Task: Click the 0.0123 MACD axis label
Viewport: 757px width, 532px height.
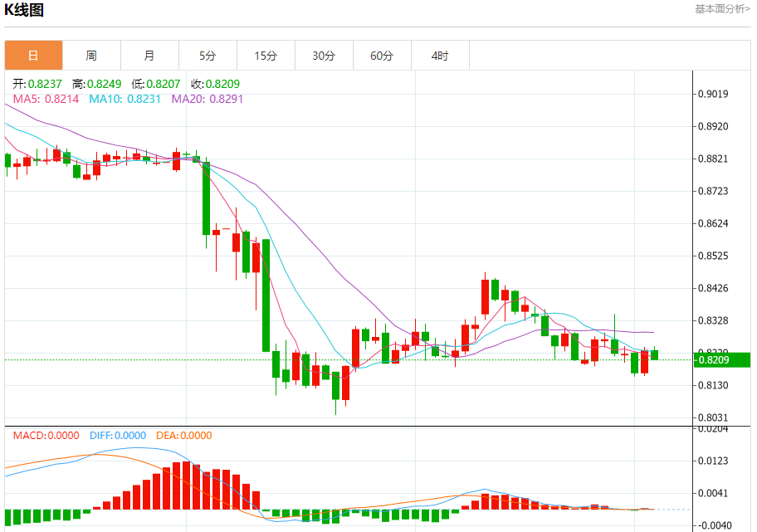Action: click(x=715, y=461)
